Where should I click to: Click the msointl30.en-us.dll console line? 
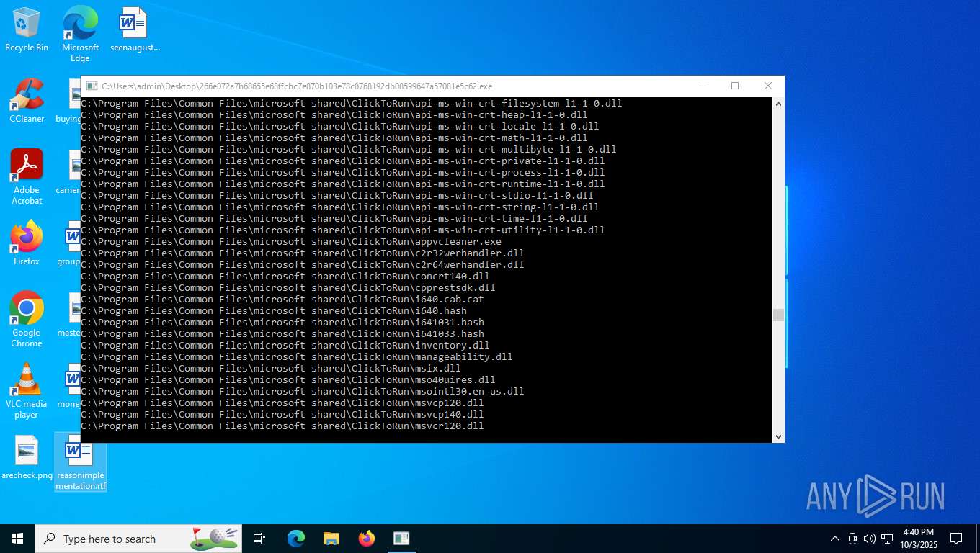pos(303,392)
